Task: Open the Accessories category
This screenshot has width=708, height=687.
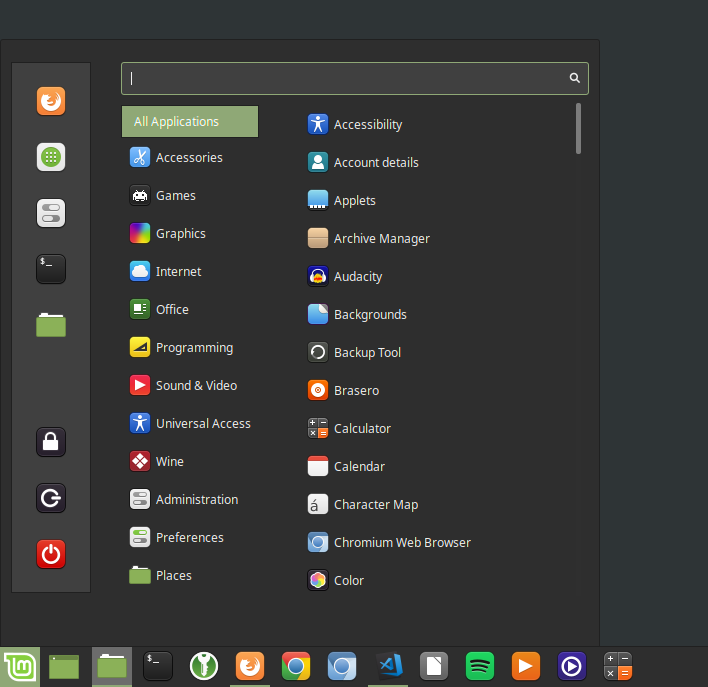Action: tap(190, 158)
